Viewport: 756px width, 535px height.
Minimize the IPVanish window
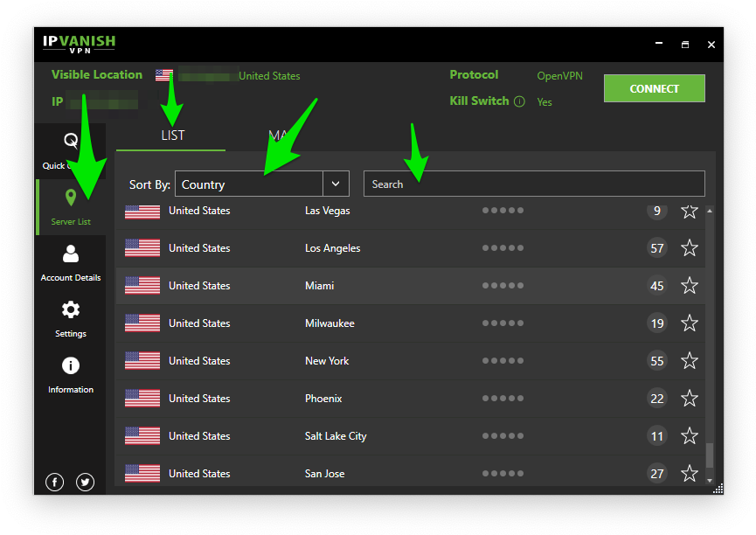[x=659, y=44]
